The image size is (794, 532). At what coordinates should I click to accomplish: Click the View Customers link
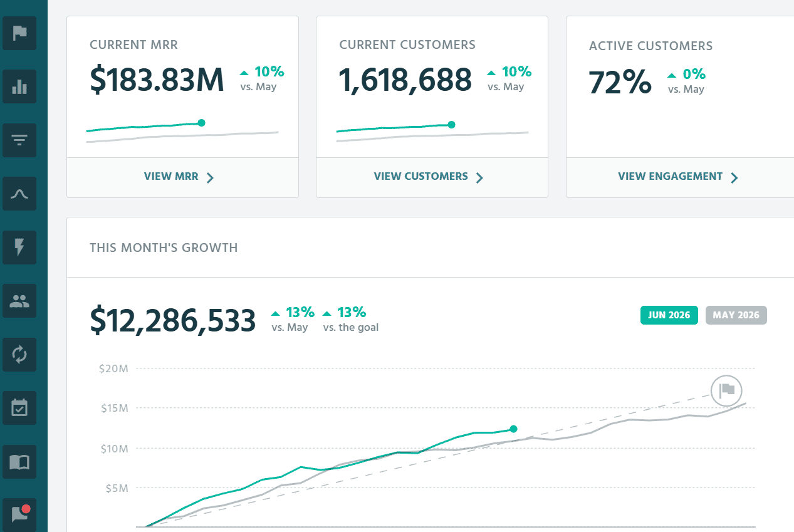point(421,177)
